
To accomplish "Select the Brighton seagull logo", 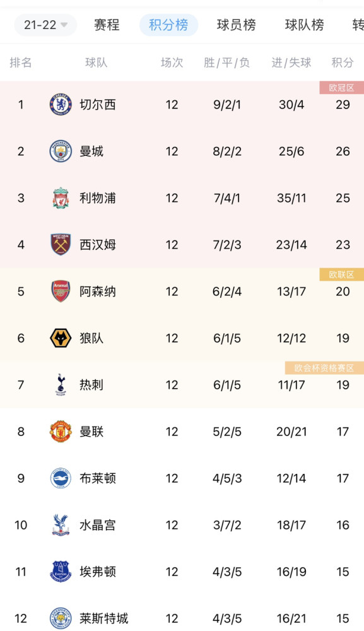I will [61, 478].
